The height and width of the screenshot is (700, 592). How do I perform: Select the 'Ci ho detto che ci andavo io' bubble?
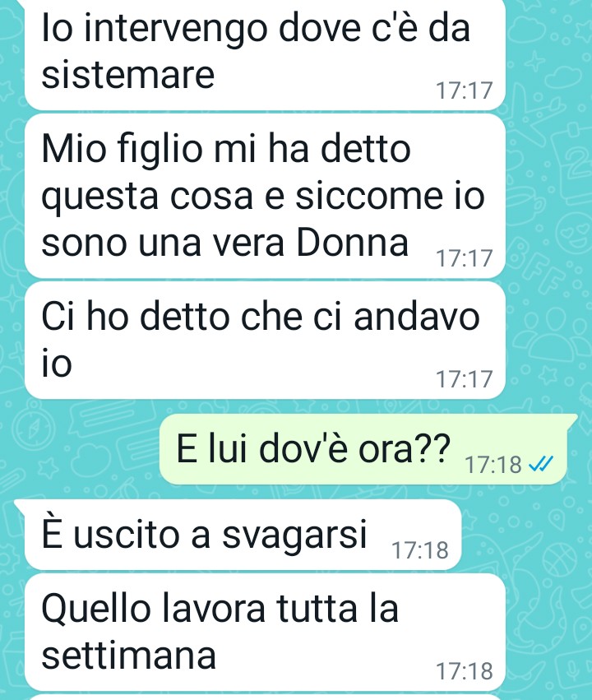point(265,340)
